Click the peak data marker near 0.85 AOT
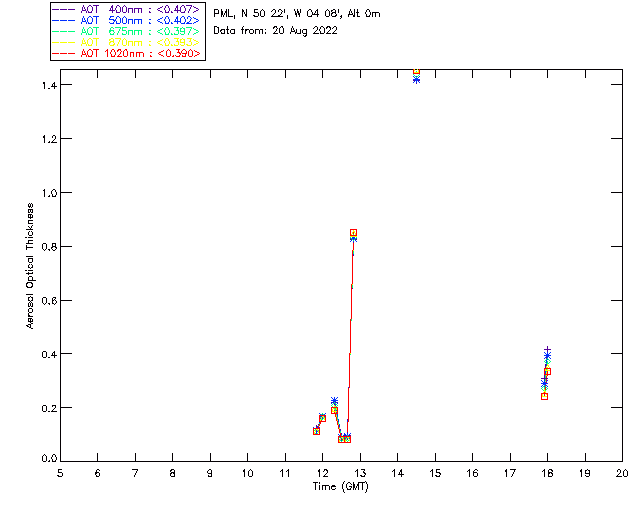This screenshot has height=512, width=640. click(x=353, y=233)
